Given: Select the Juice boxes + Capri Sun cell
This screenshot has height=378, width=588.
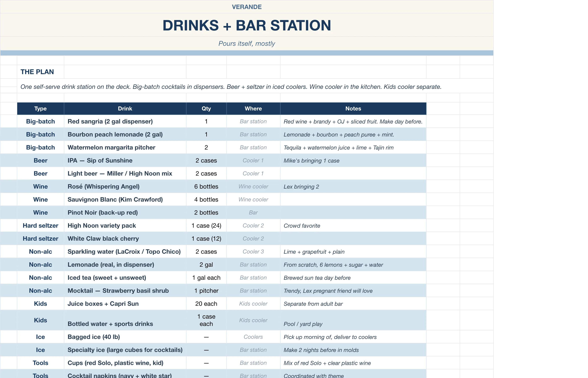Looking at the screenshot, I should coord(125,303).
